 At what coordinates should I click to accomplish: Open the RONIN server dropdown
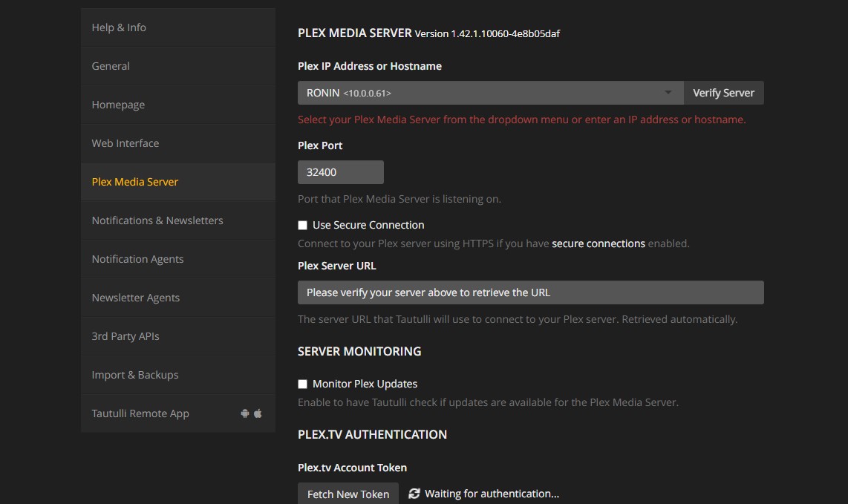[491, 93]
